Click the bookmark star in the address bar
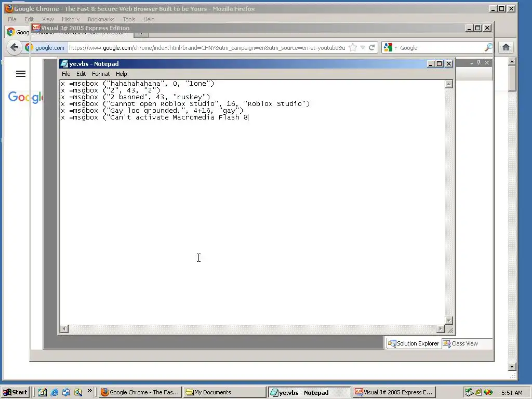Image resolution: width=532 pixels, height=399 pixels. (353, 47)
